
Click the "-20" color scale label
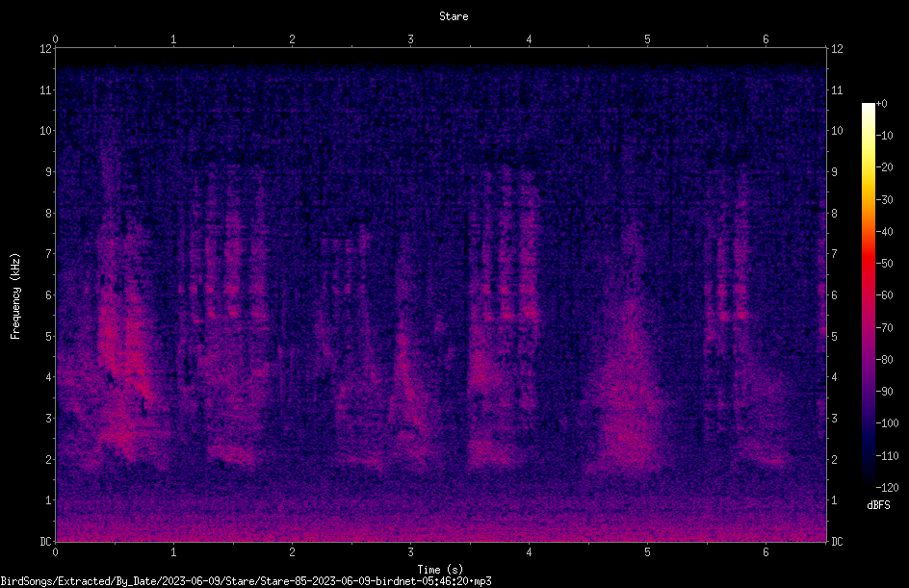[884, 167]
